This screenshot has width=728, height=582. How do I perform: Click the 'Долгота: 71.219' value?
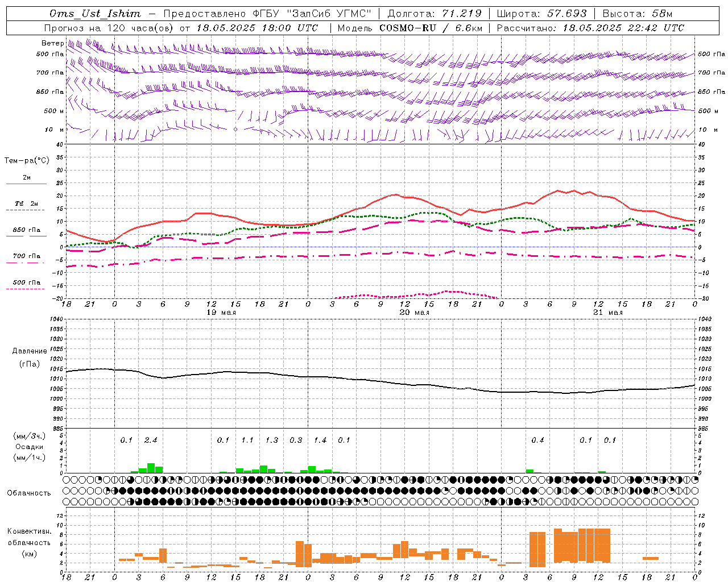click(x=435, y=14)
